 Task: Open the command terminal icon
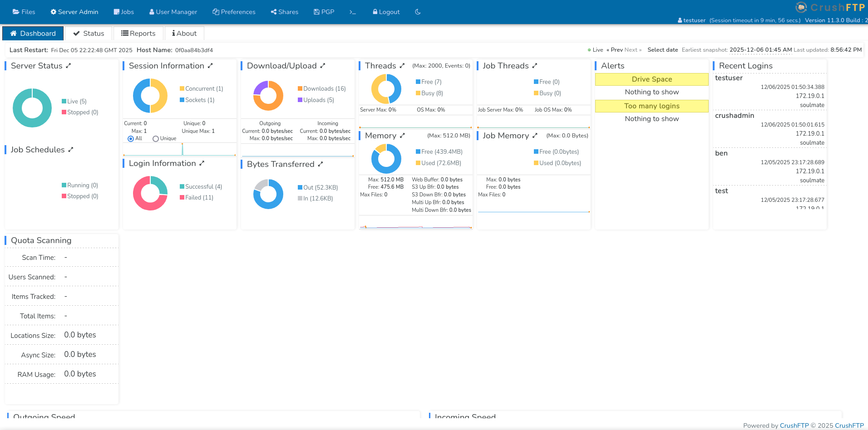353,12
